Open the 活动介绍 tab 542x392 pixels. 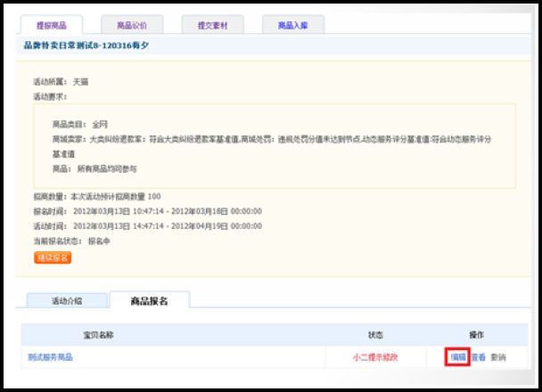click(67, 301)
